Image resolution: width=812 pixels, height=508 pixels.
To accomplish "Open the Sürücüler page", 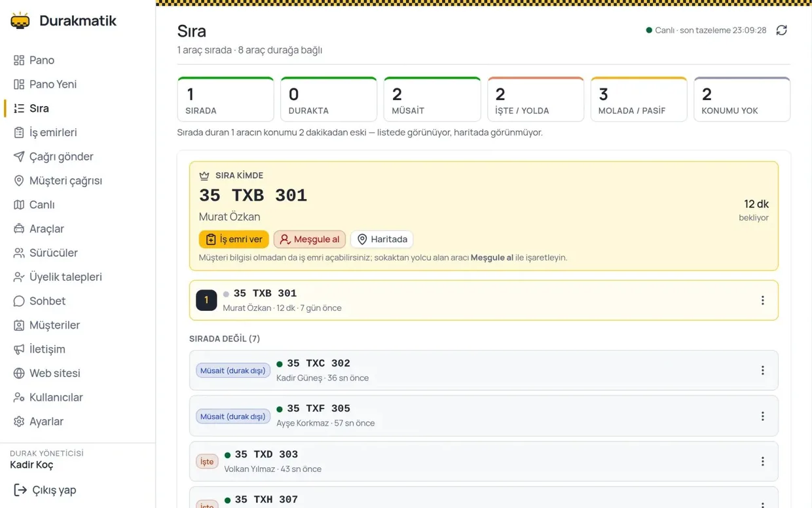I will 77,253.
